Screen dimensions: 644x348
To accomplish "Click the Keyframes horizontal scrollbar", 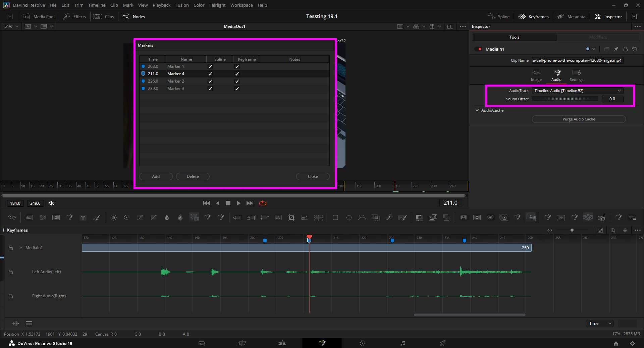I will click(x=470, y=315).
